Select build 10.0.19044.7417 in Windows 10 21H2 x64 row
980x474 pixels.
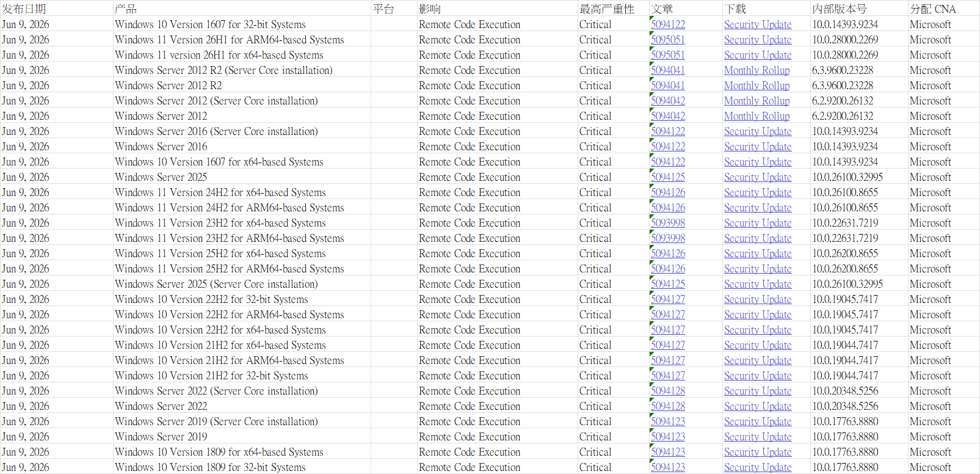point(859,345)
